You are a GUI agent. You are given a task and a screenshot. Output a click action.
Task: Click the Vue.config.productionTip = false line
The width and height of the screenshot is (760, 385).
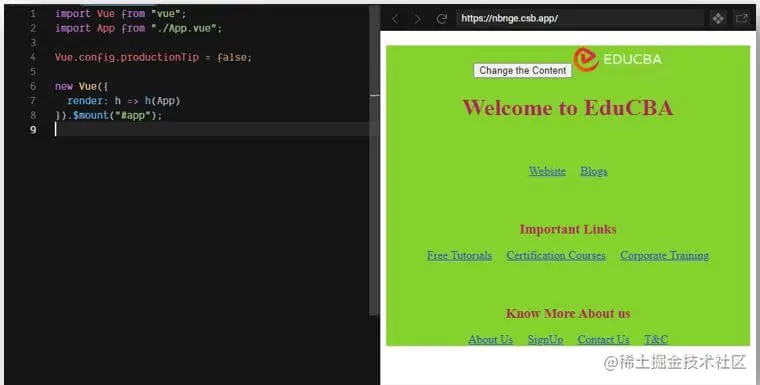click(x=154, y=58)
